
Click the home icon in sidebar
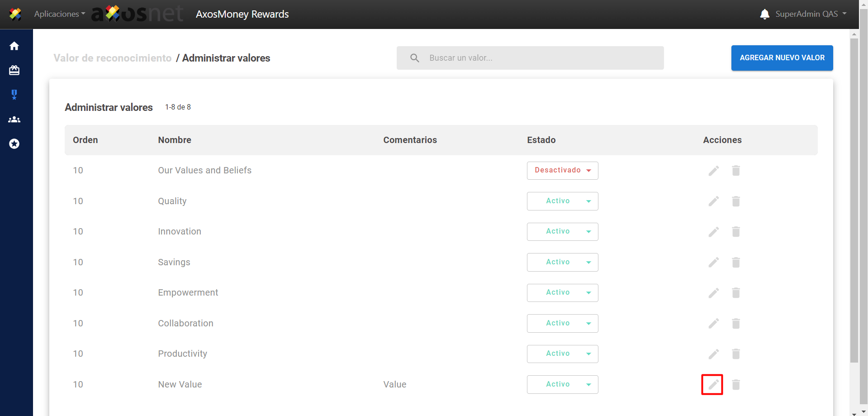(x=14, y=46)
